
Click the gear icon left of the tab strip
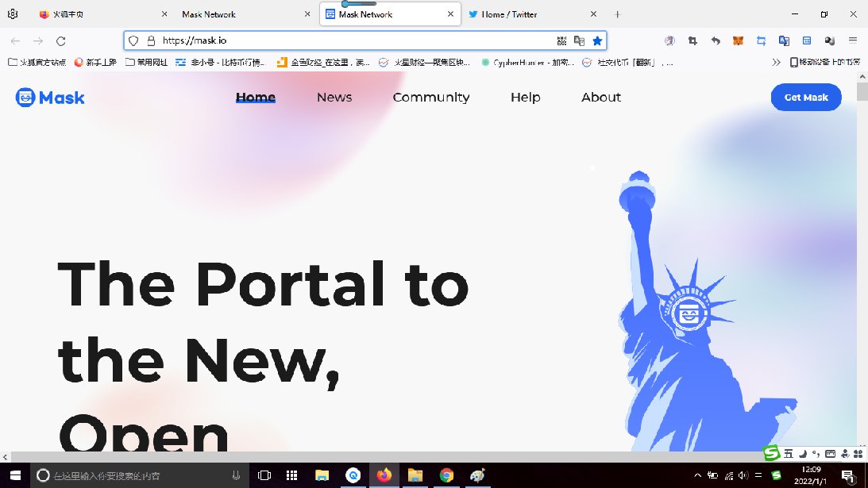point(13,13)
